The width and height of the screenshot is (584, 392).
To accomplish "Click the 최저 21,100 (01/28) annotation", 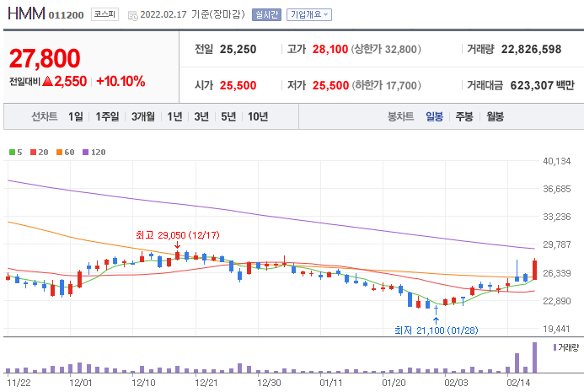I will (x=436, y=330).
